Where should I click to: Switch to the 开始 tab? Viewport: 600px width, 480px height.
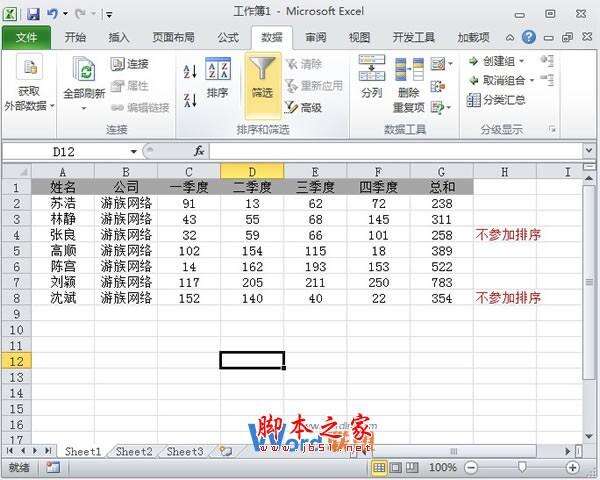point(75,38)
